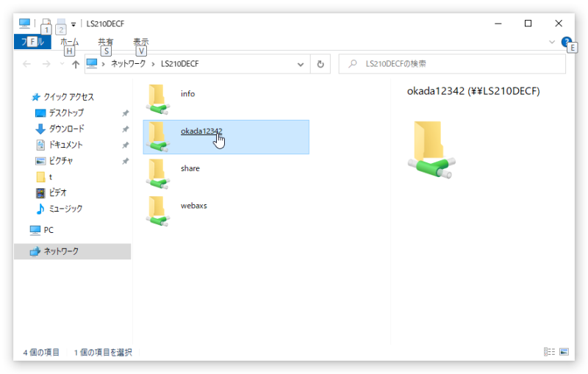Click the preview pane large folder thumbnail

coord(431,149)
